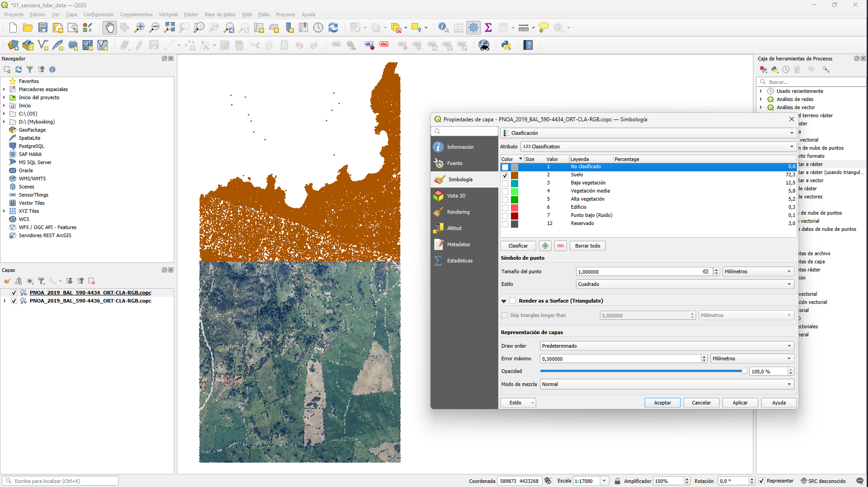Image resolution: width=868 pixels, height=487 pixels.
Task: Click the Tamaño del punto input field
Action: pos(639,271)
